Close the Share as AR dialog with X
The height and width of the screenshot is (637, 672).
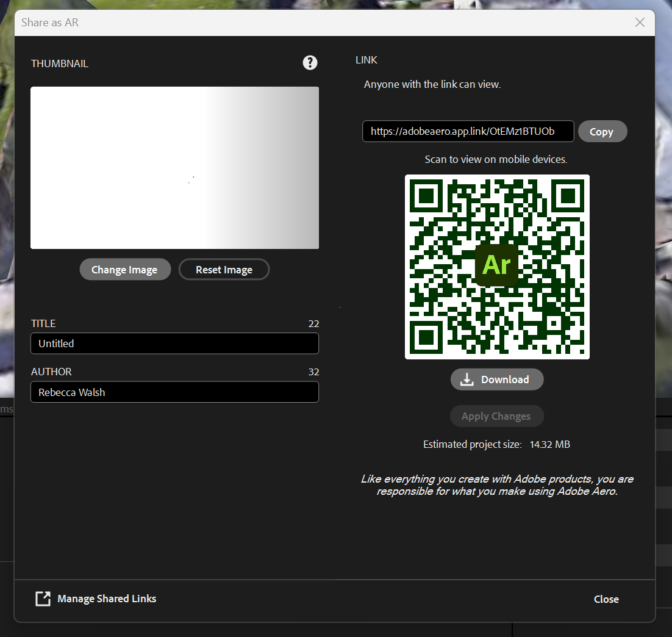coord(640,23)
